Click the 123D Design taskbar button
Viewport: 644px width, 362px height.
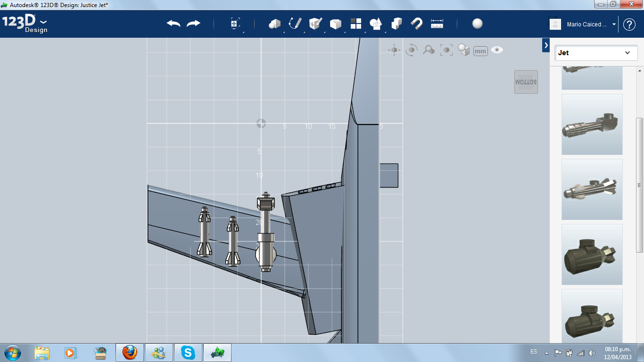[x=217, y=353]
